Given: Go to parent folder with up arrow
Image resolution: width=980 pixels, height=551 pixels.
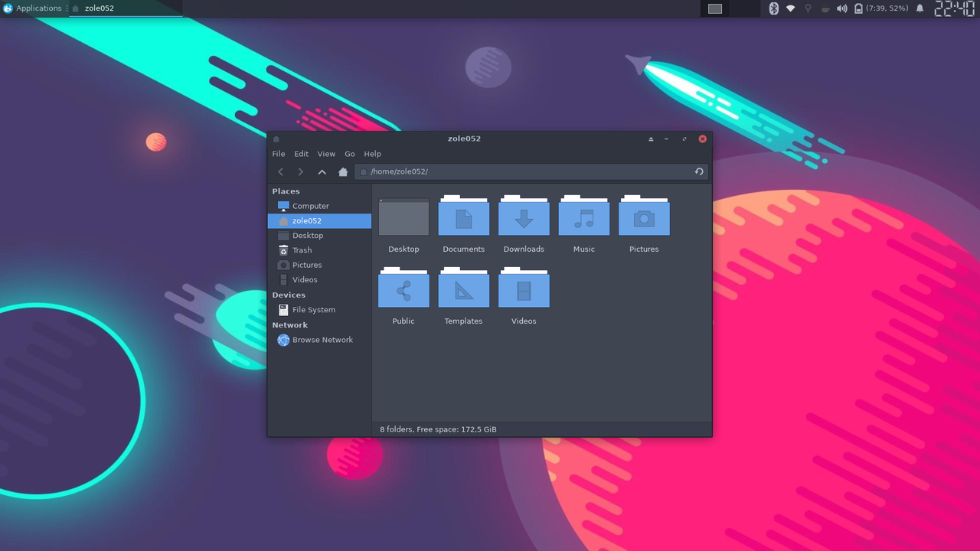Looking at the screenshot, I should 322,172.
